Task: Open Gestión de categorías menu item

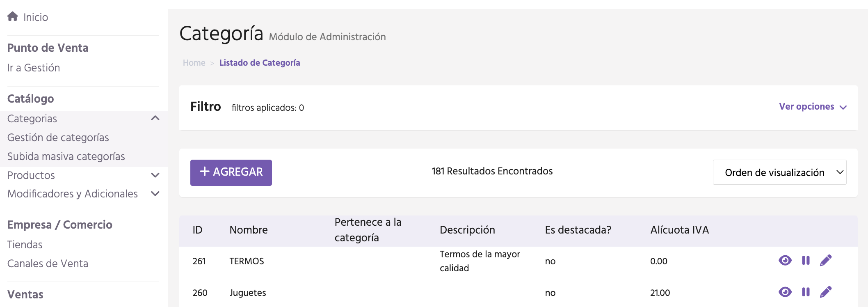Action: [58, 137]
